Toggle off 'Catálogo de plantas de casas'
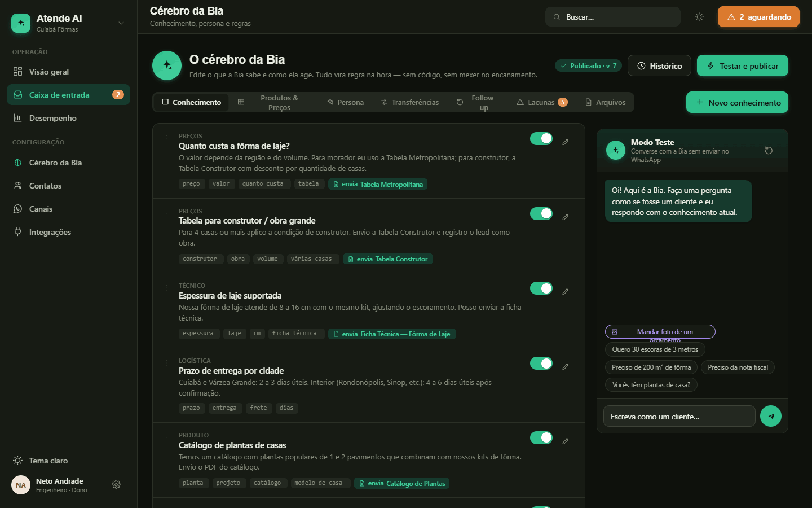Viewport: 812px width, 508px height. pyautogui.click(x=541, y=438)
